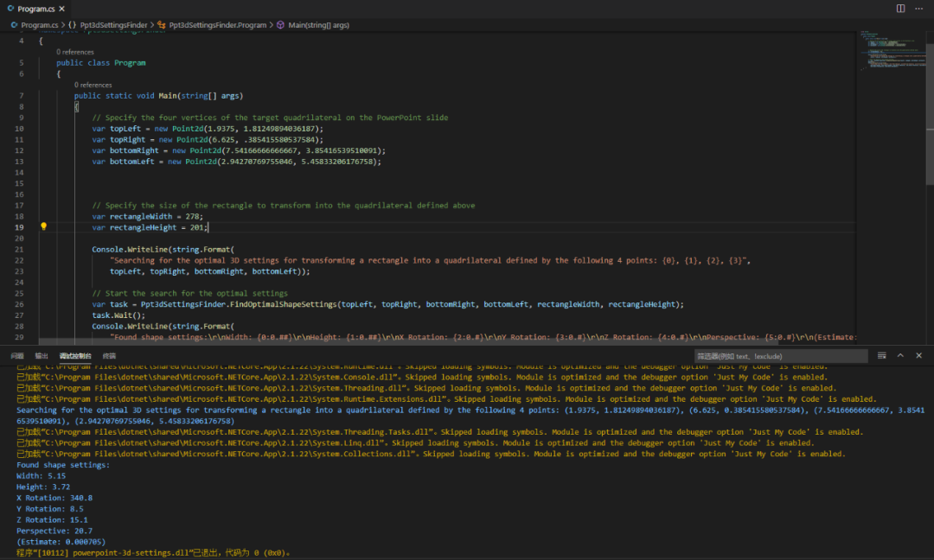This screenshot has width=934, height=560.
Task: Switch to the 问题 panel tab
Action: [x=17, y=356]
